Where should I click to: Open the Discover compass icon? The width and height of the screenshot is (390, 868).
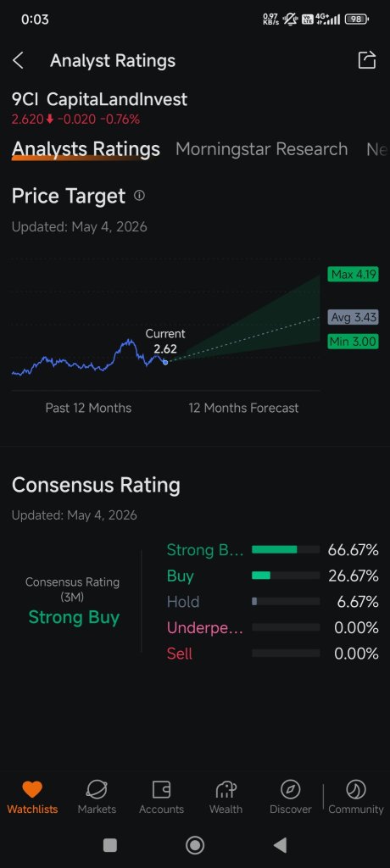click(290, 789)
